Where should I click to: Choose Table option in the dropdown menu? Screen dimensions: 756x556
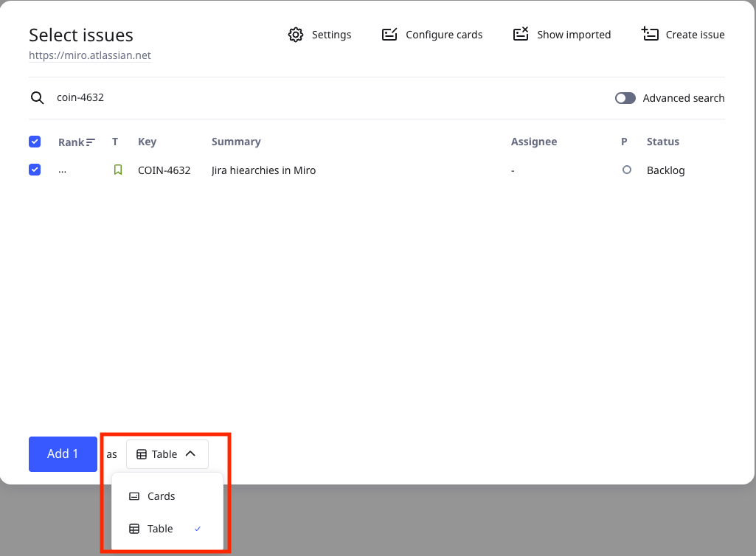tap(160, 529)
